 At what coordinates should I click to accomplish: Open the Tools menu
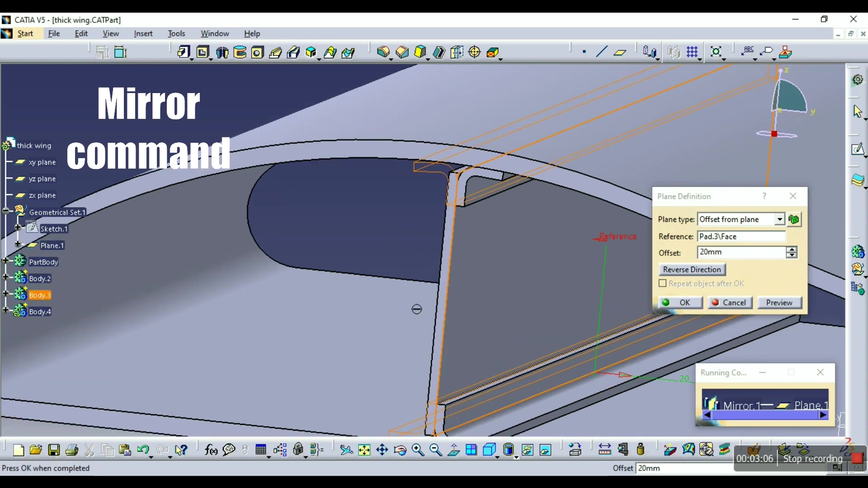tap(176, 33)
